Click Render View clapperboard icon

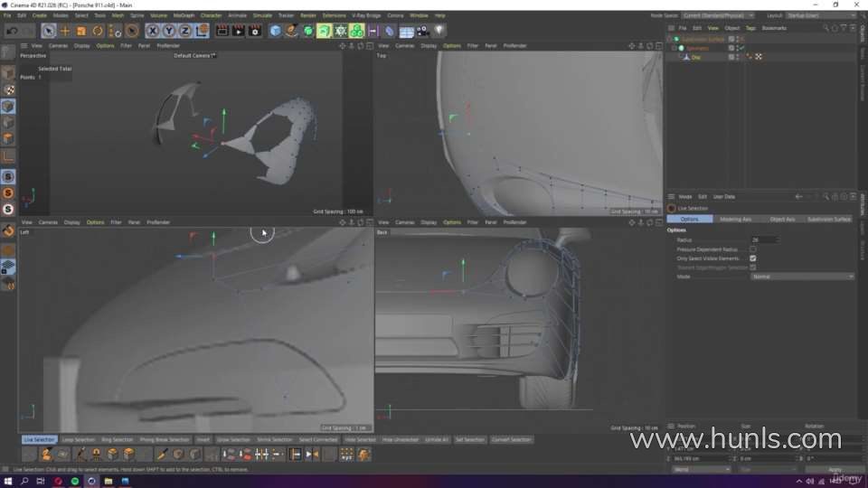(x=222, y=31)
